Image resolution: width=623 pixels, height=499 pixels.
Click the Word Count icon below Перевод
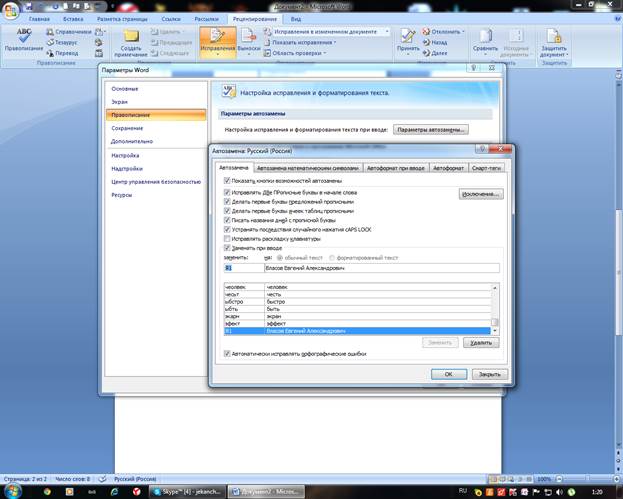point(99,53)
